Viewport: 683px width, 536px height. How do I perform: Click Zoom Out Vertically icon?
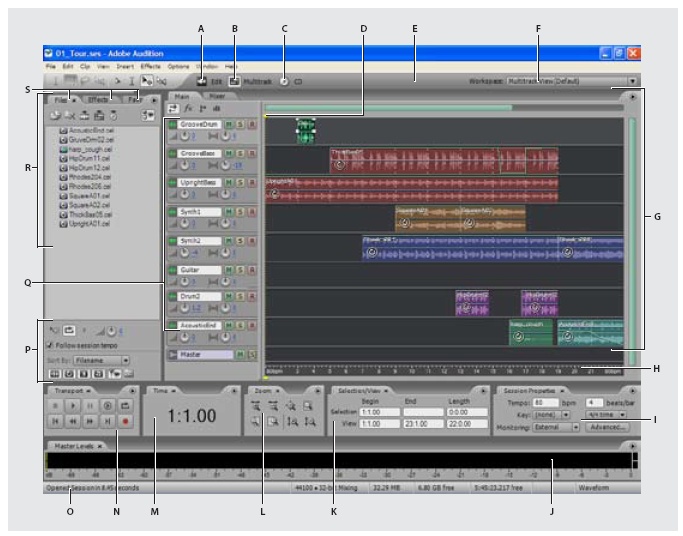(310, 421)
